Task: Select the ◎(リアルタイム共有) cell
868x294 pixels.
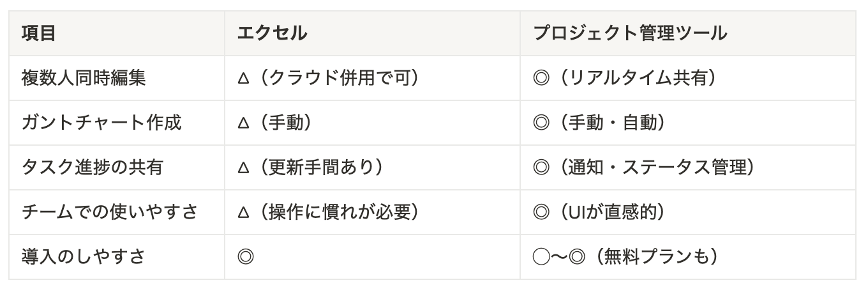Action: [x=688, y=78]
